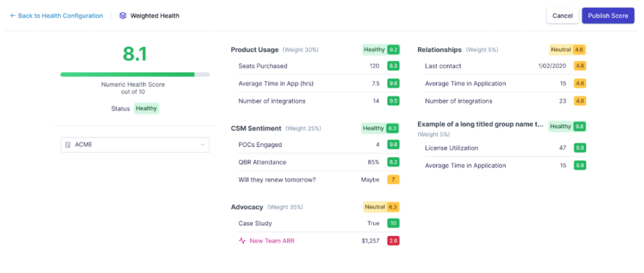Click the large 8.1 health score

pyautogui.click(x=135, y=54)
